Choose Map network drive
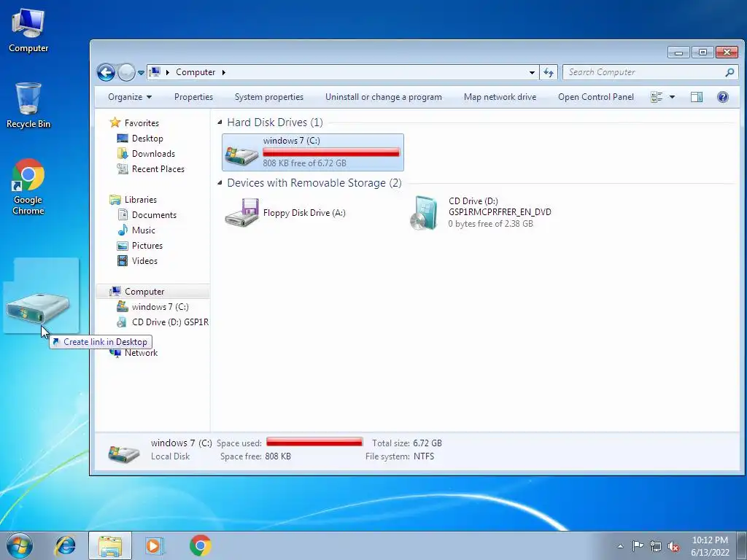The height and width of the screenshot is (560, 747). [x=500, y=97]
